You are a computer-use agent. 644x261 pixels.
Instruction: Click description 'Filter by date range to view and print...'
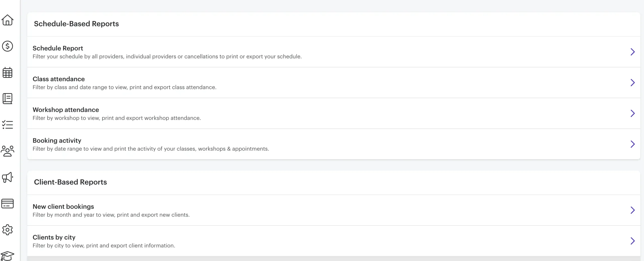[x=151, y=149]
